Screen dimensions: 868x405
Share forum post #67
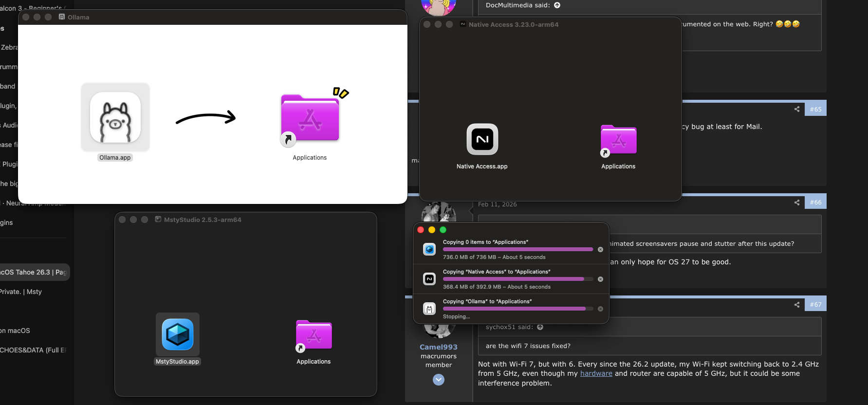797,305
